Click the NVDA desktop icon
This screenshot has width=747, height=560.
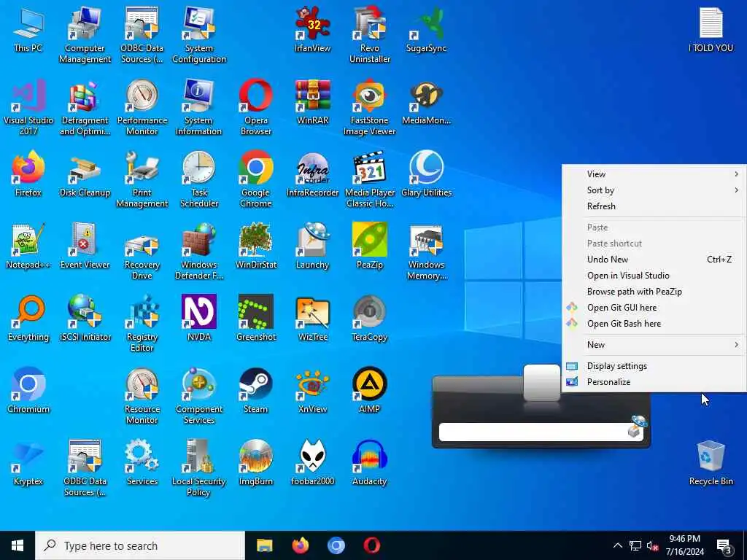pyautogui.click(x=199, y=319)
